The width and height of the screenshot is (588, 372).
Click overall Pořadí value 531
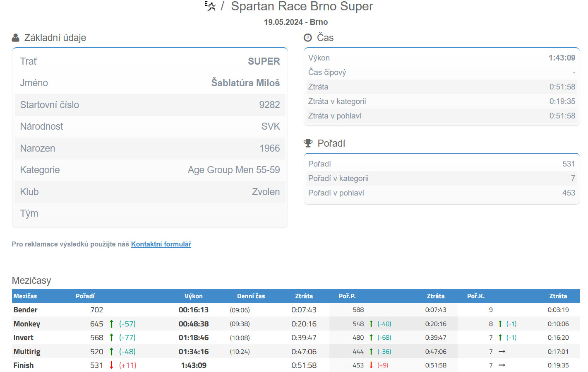click(569, 164)
